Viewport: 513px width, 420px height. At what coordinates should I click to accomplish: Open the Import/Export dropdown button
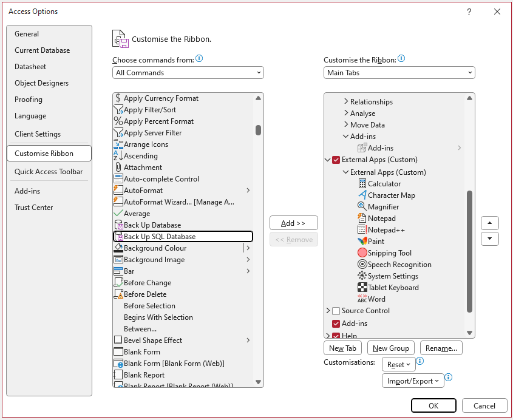click(413, 381)
